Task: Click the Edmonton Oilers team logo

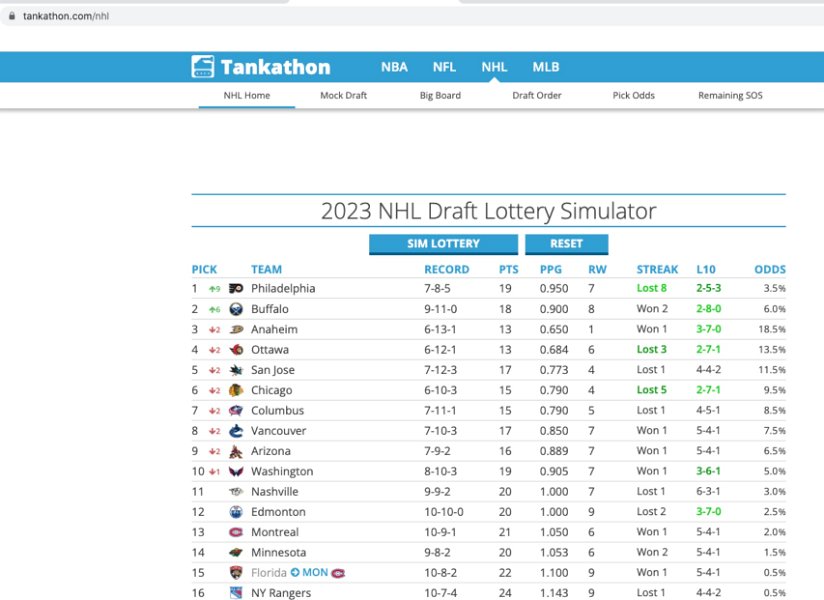Action: pos(236,512)
